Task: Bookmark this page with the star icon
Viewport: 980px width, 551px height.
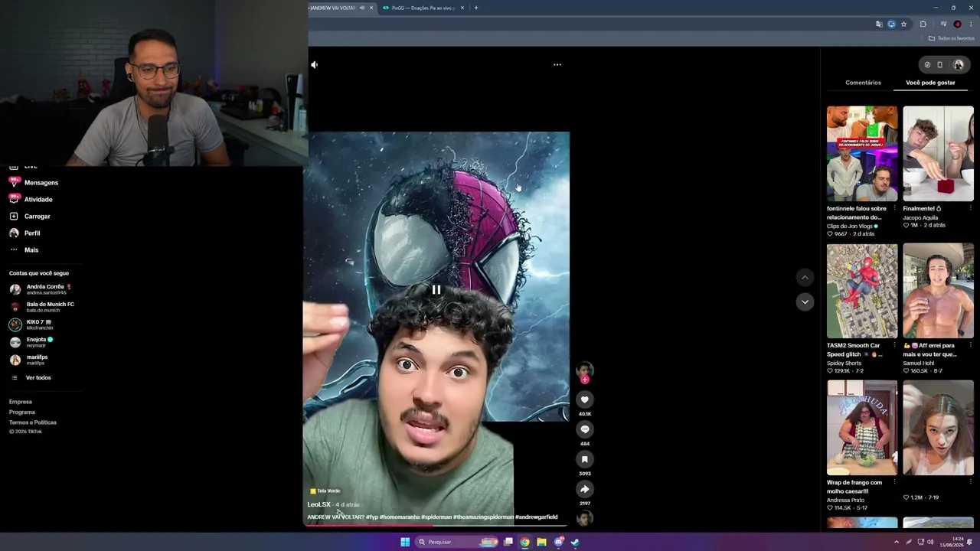Action: tap(903, 24)
